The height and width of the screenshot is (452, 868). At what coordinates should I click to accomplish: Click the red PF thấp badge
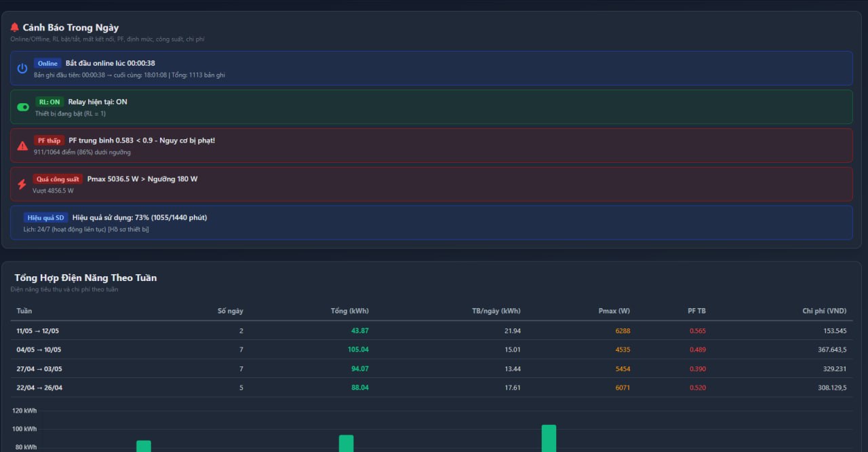(x=49, y=140)
